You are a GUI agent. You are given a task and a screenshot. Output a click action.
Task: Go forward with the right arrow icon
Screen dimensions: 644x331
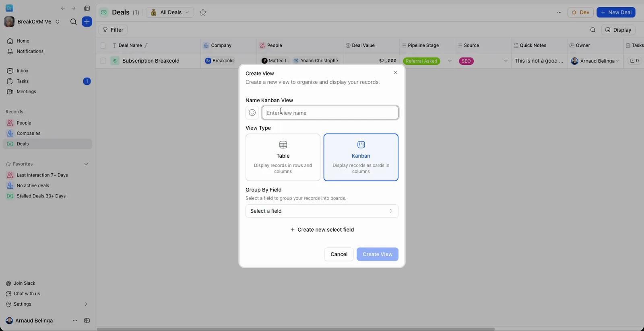pyautogui.click(x=73, y=8)
